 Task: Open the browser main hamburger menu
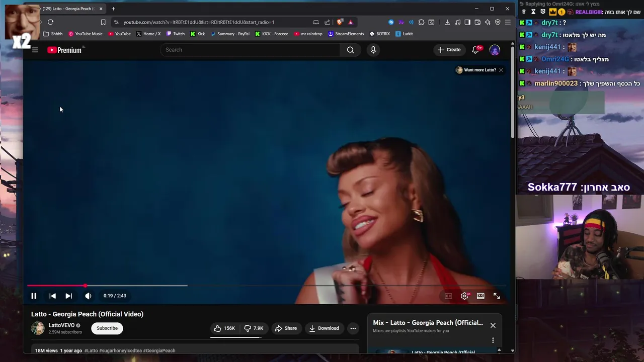508,22
